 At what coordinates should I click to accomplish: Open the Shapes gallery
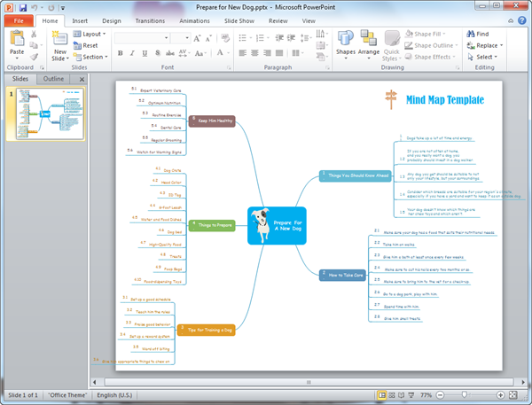tap(346, 44)
